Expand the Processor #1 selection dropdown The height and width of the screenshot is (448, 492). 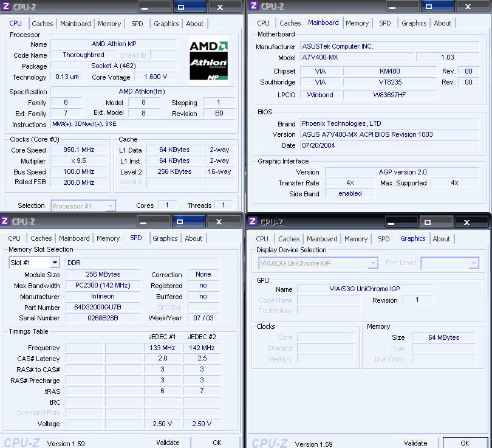point(110,206)
